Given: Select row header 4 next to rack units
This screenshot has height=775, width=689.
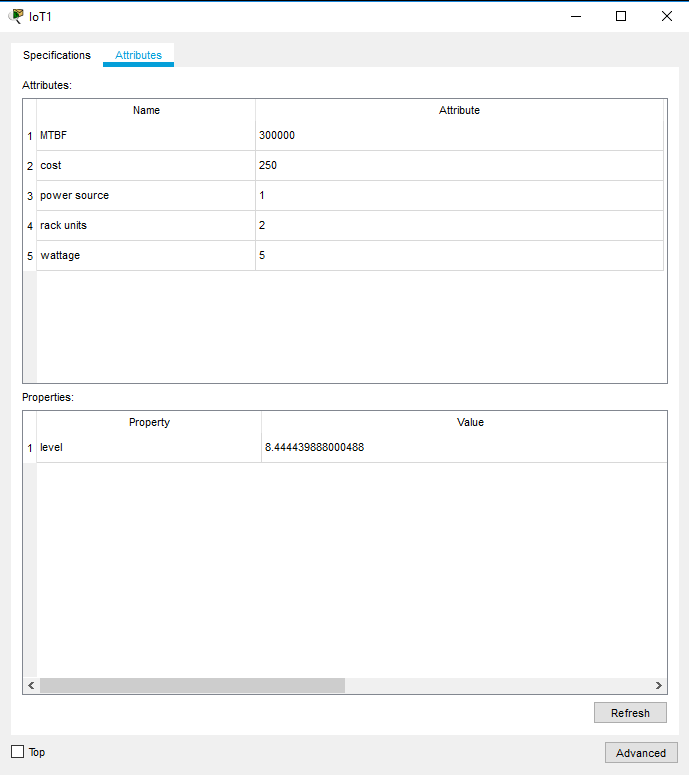Looking at the screenshot, I should (x=30, y=226).
